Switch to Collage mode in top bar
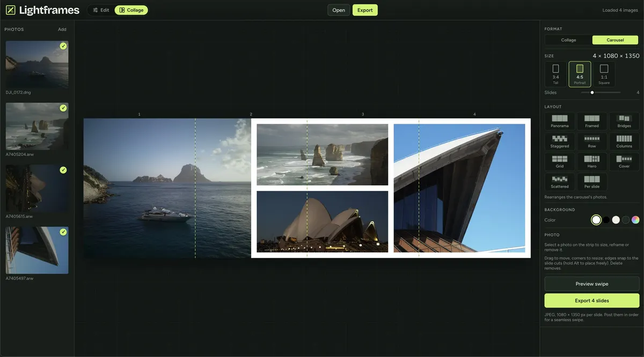Viewport: 644px width, 357px height. [131, 10]
